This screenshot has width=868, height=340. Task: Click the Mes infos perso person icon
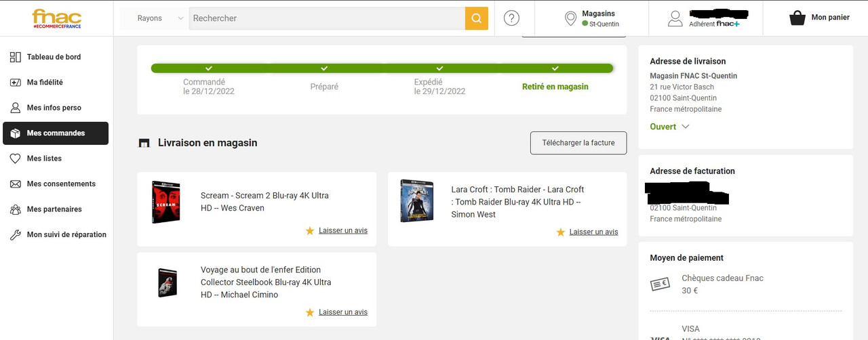pyautogui.click(x=15, y=108)
